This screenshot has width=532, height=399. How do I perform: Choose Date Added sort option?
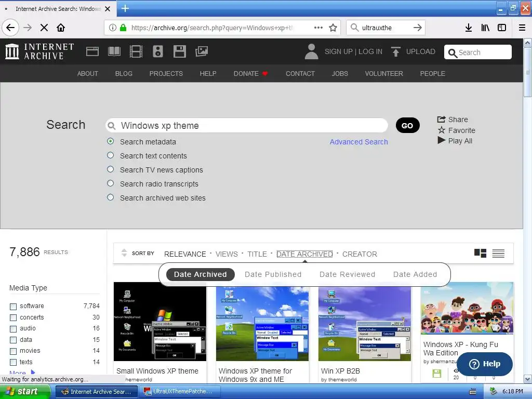(415, 274)
